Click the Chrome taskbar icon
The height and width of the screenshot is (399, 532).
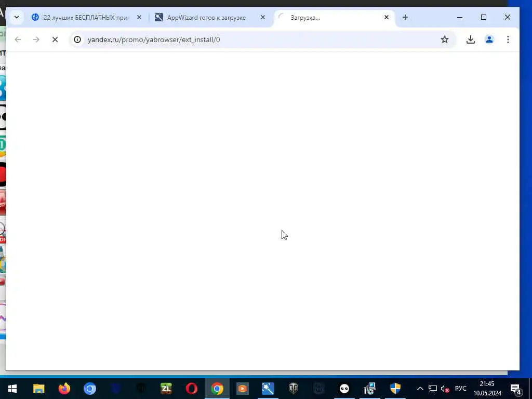217,389
